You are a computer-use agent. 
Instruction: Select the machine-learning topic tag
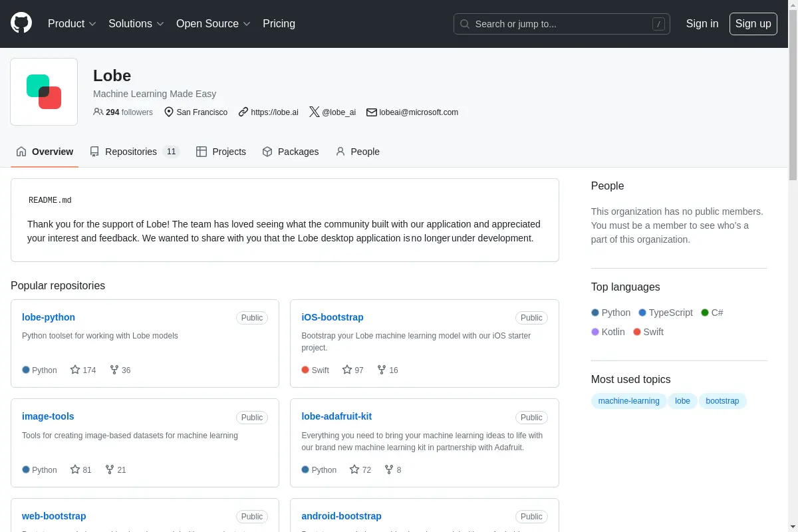click(628, 401)
